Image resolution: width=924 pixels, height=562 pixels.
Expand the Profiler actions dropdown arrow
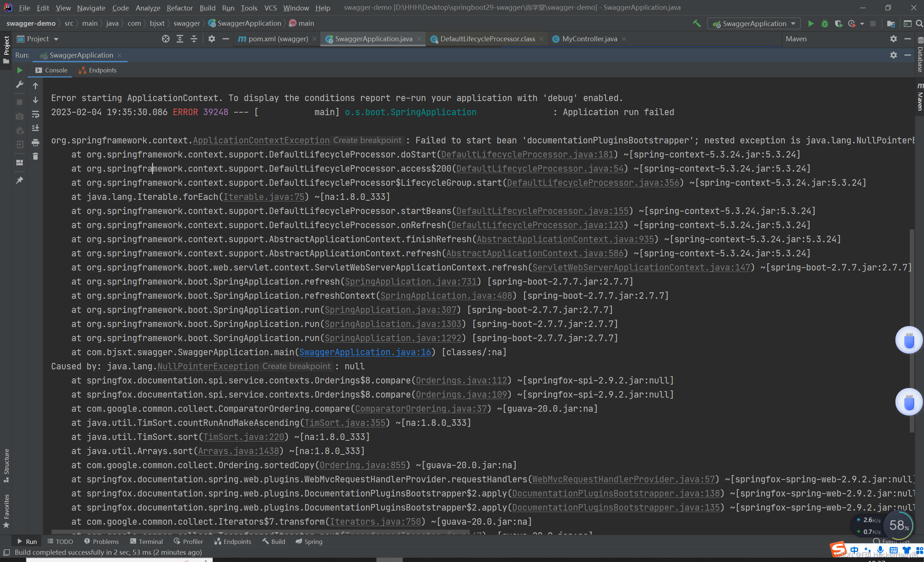[862, 23]
